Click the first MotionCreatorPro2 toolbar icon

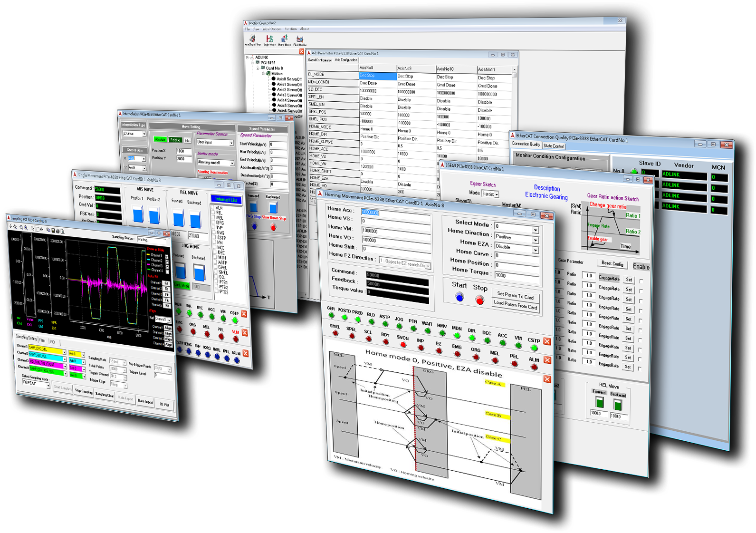252,40
